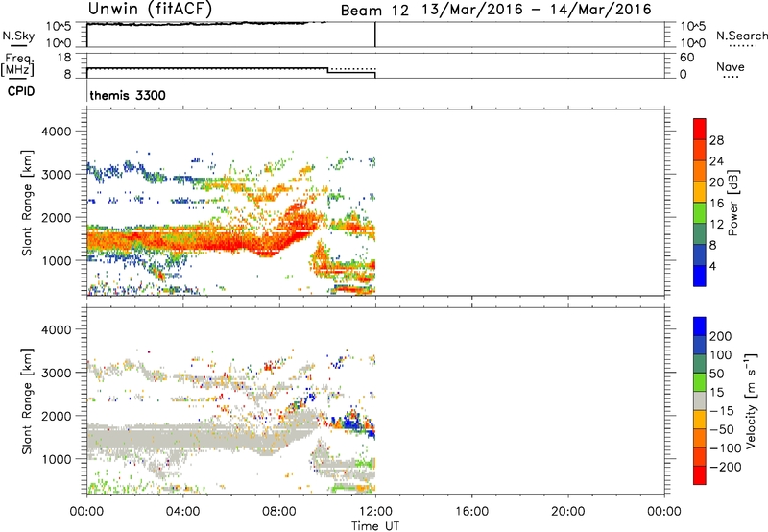The height and width of the screenshot is (532, 768).
Task: Click the '-200' velocity color bar label
Action: tap(725, 467)
